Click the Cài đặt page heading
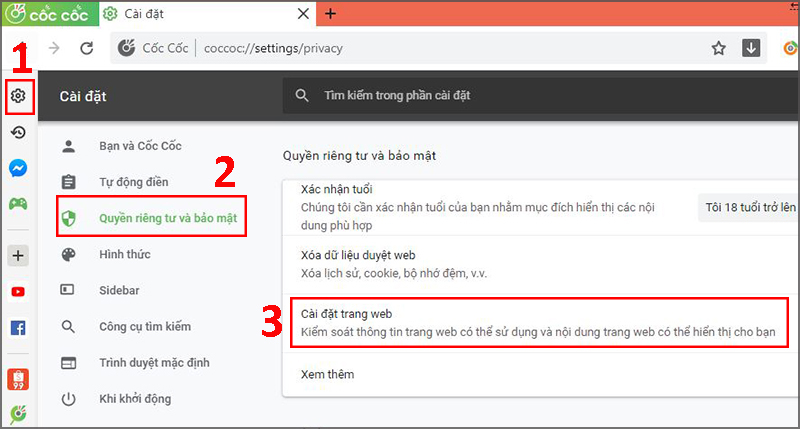 coord(83,96)
